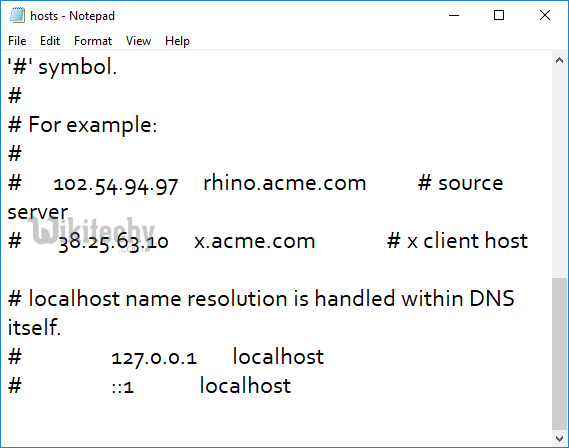Viewport: 569px width, 448px height.
Task: Click the '# For example:' line
Action: 82,125
